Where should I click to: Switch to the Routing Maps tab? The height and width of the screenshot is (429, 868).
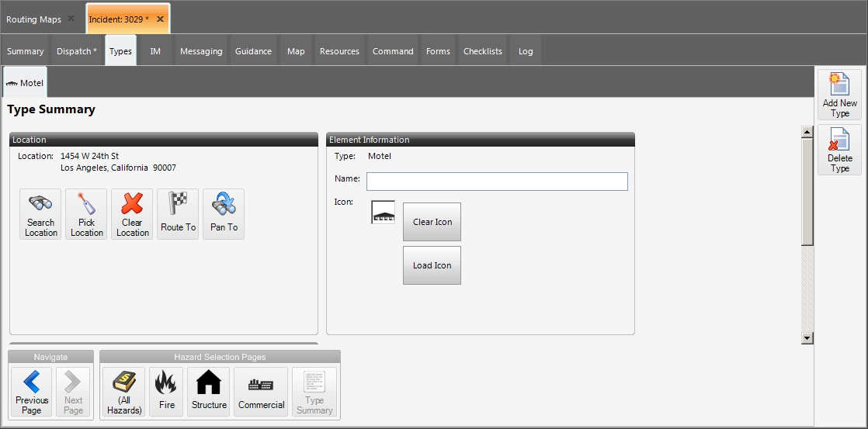(33, 19)
